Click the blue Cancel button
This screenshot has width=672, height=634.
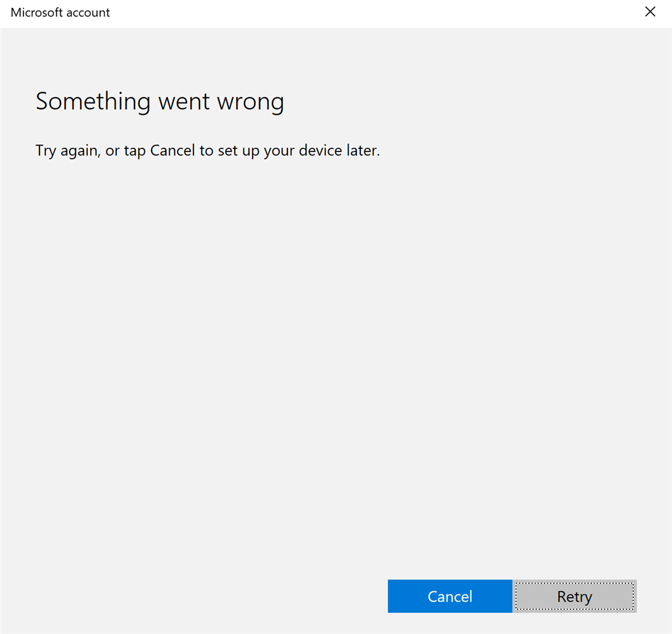450,596
